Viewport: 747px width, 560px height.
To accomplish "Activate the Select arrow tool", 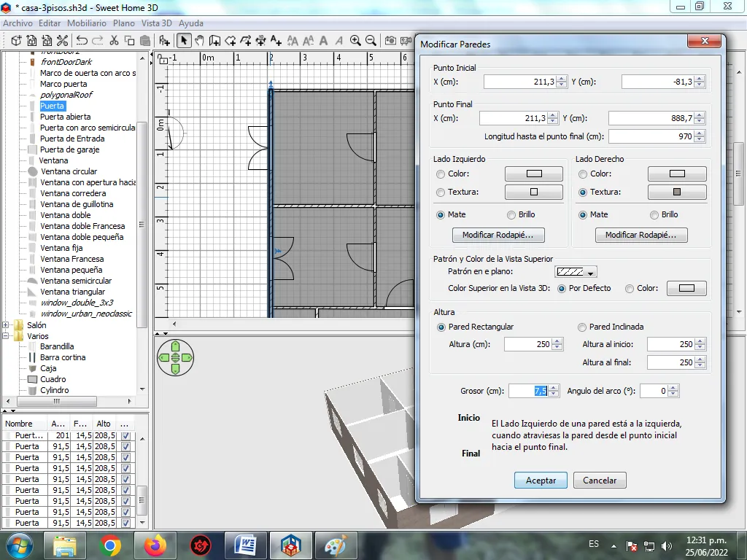I will [x=184, y=41].
